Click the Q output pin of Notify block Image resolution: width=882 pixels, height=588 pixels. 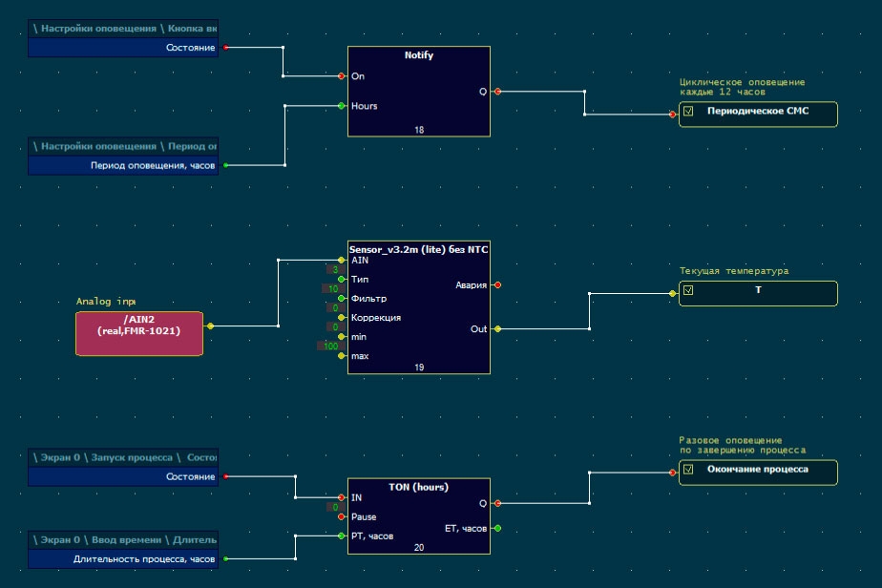[498, 91]
